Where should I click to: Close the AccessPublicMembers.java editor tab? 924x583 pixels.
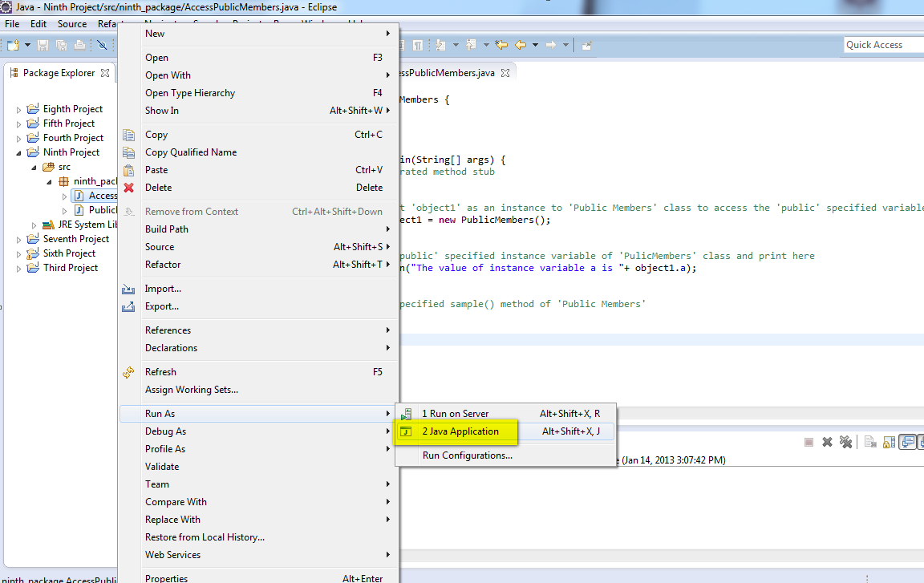click(505, 73)
